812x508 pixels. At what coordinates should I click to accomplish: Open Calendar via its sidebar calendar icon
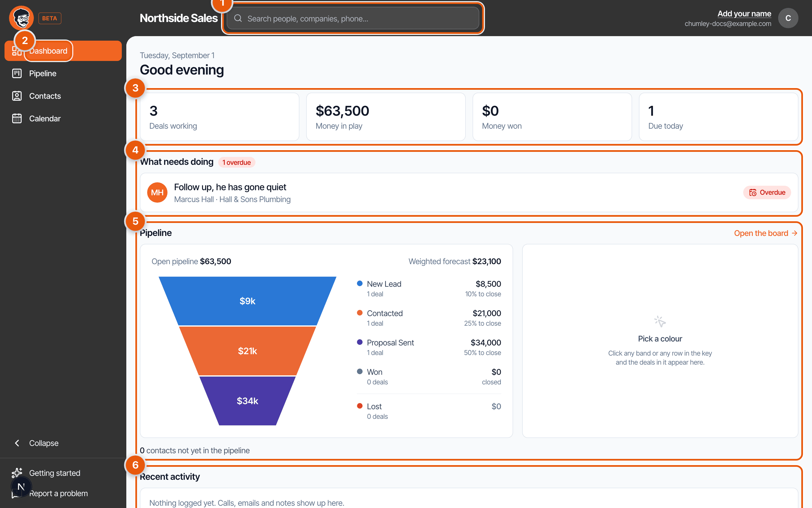pos(17,118)
